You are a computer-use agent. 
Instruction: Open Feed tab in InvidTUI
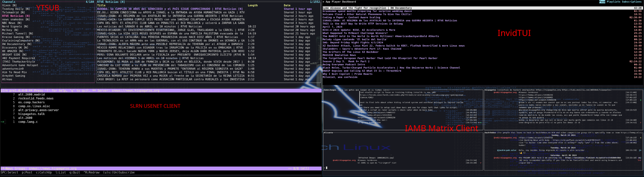(x=602, y=2)
